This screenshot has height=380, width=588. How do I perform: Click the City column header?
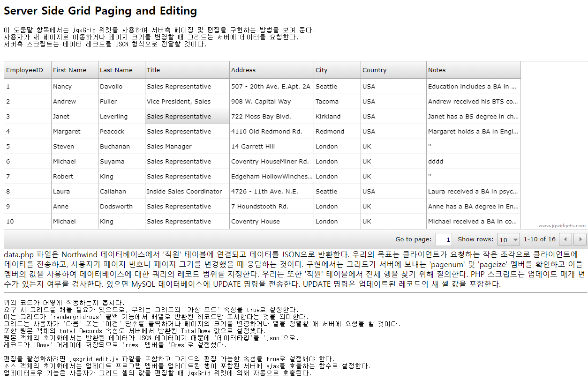click(337, 70)
